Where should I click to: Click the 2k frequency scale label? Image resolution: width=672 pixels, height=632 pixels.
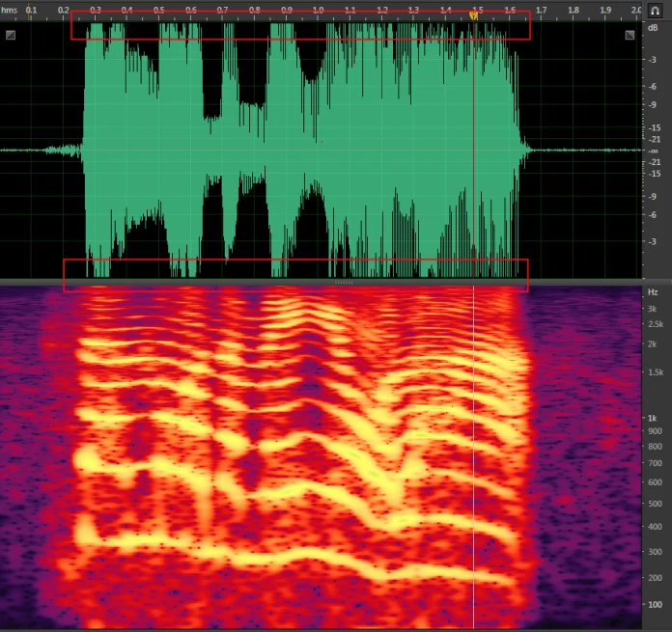coord(653,343)
